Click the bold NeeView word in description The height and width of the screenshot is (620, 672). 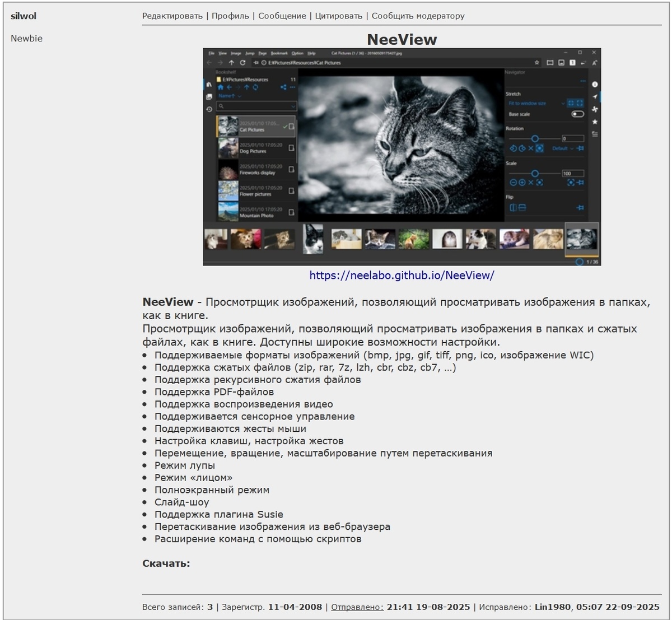tap(168, 302)
